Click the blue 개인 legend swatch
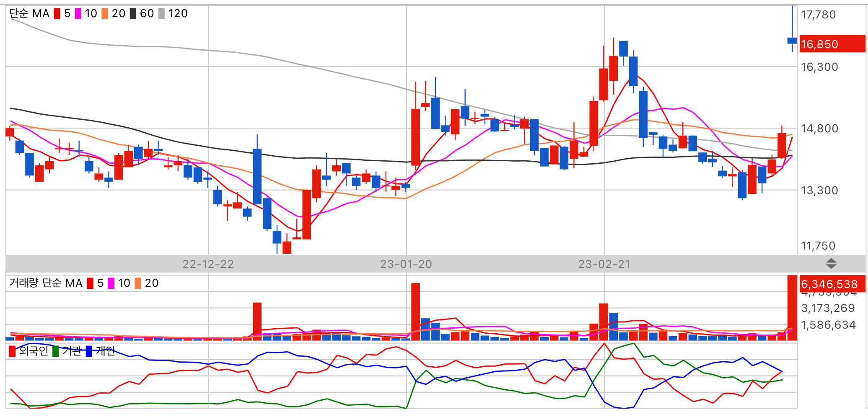Viewport: 868px width, 417px height. click(89, 352)
